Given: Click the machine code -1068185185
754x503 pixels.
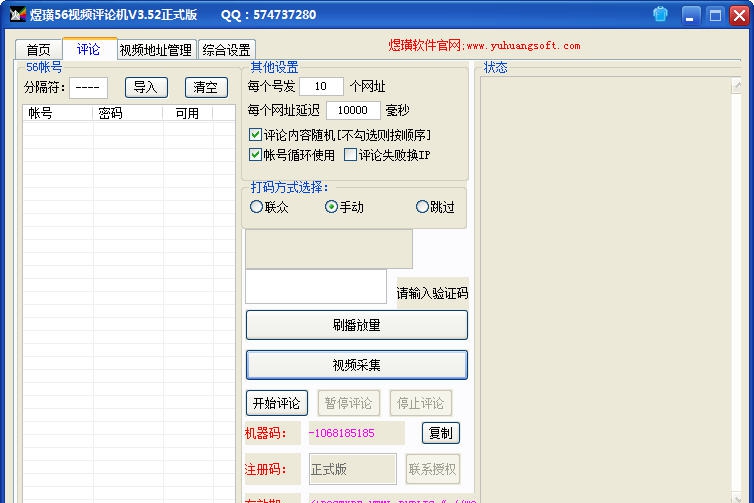Looking at the screenshot, I should pos(341,433).
